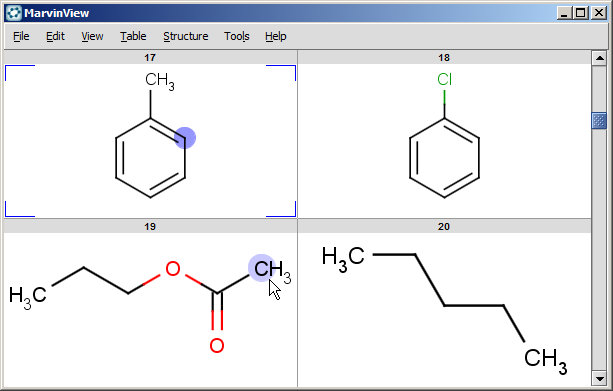Close the MarvinView window

pyautogui.click(x=599, y=13)
